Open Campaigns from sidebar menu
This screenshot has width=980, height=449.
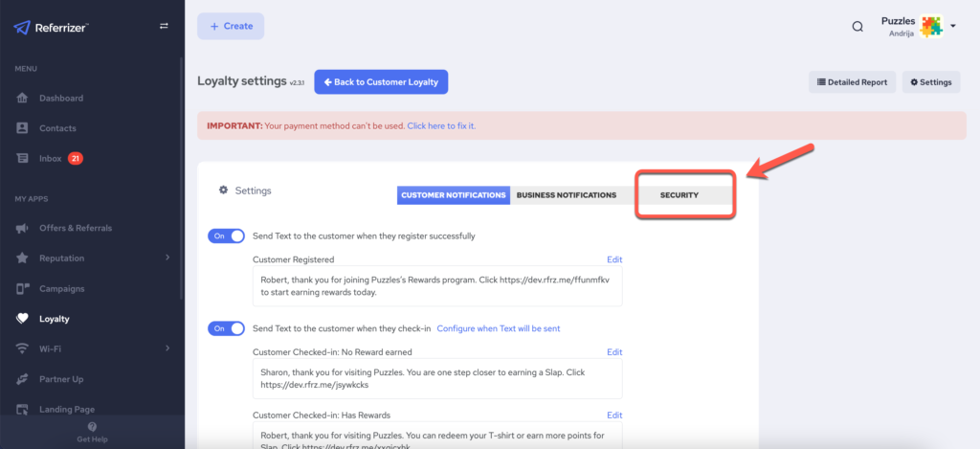coord(62,288)
